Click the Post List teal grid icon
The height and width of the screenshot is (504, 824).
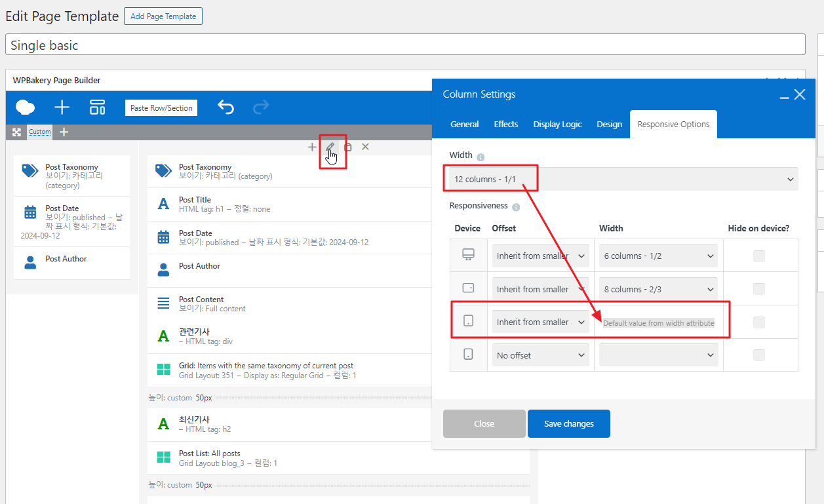(x=163, y=457)
